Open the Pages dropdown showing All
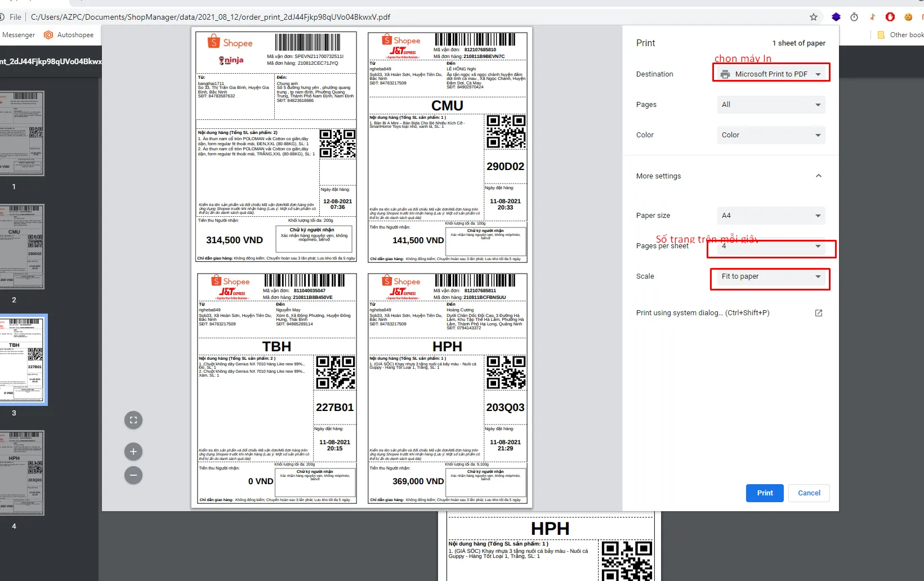The width and height of the screenshot is (924, 581). coord(771,105)
